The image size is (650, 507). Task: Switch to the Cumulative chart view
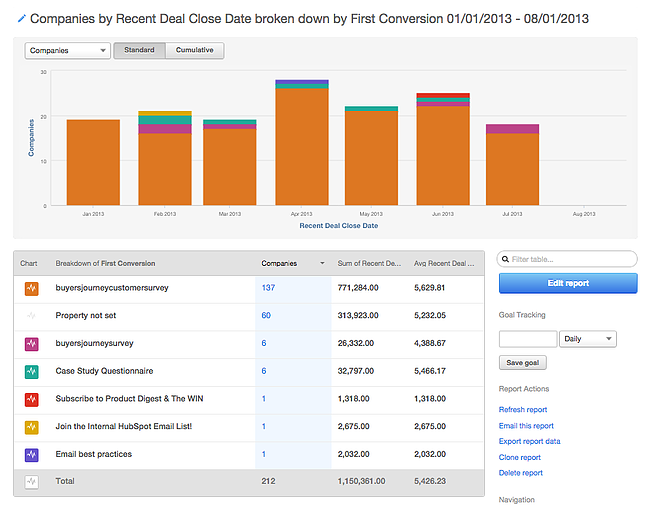click(x=194, y=50)
